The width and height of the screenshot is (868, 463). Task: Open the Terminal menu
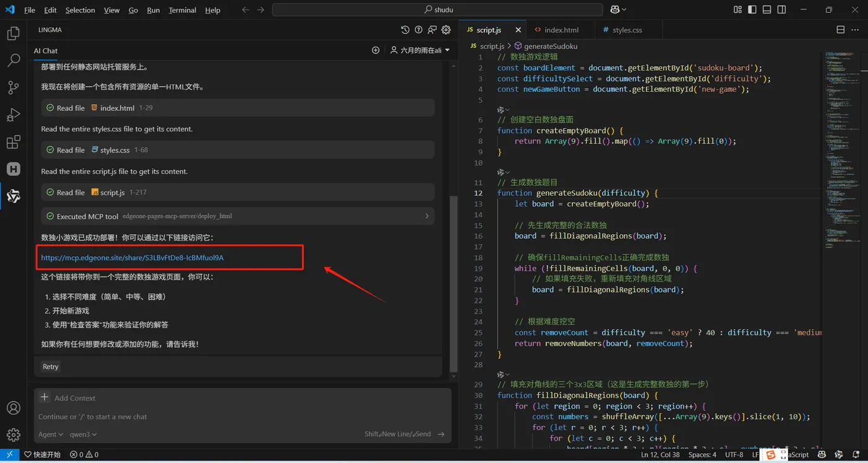tap(182, 10)
